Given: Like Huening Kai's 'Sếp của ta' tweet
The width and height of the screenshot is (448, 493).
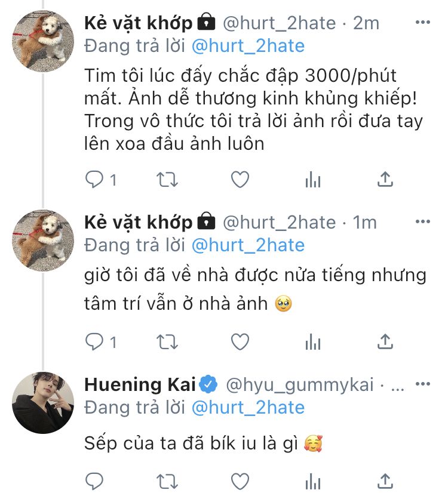Looking at the screenshot, I should (240, 481).
